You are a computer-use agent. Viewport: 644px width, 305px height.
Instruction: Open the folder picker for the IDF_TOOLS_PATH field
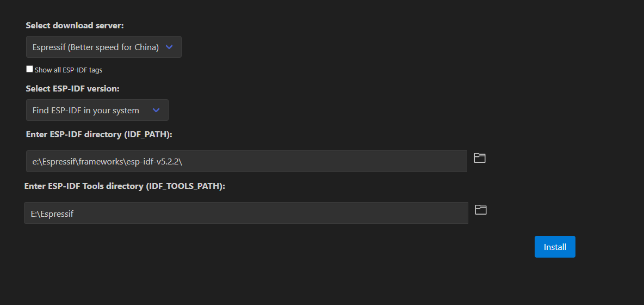pos(480,210)
